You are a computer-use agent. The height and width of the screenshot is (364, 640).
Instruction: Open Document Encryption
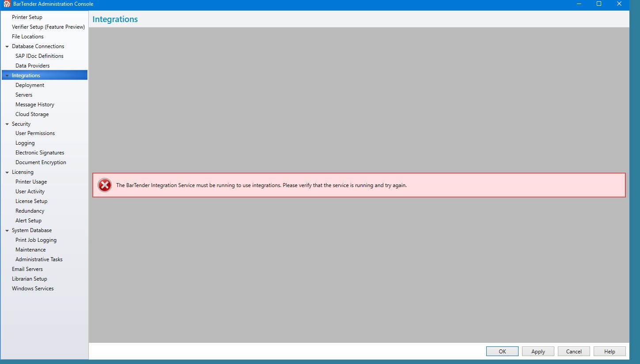tap(41, 162)
